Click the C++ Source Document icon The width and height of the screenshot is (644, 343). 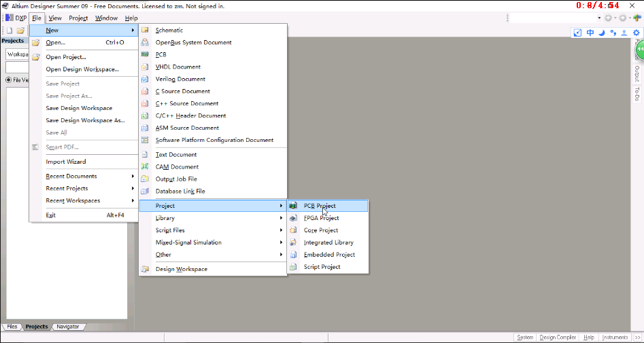coord(145,103)
